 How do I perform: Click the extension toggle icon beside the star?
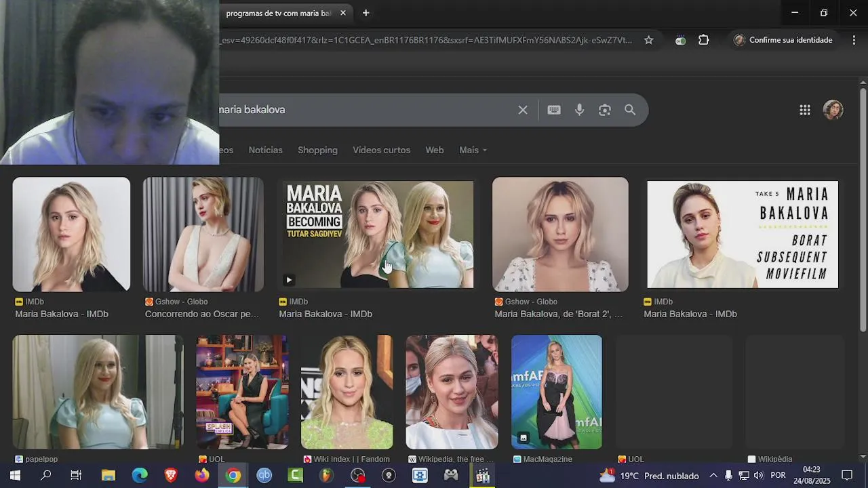tap(680, 40)
